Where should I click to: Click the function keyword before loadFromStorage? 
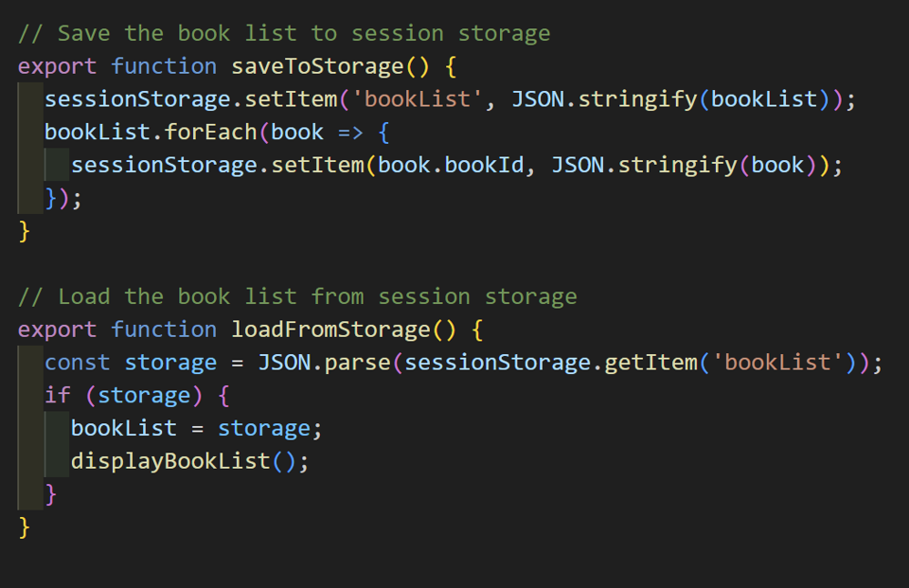coord(164,330)
